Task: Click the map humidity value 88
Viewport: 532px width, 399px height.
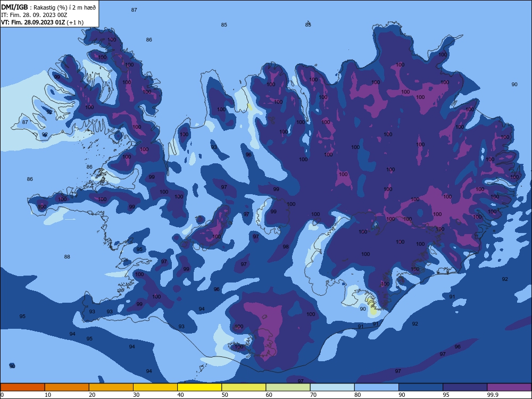Action: pos(67,257)
